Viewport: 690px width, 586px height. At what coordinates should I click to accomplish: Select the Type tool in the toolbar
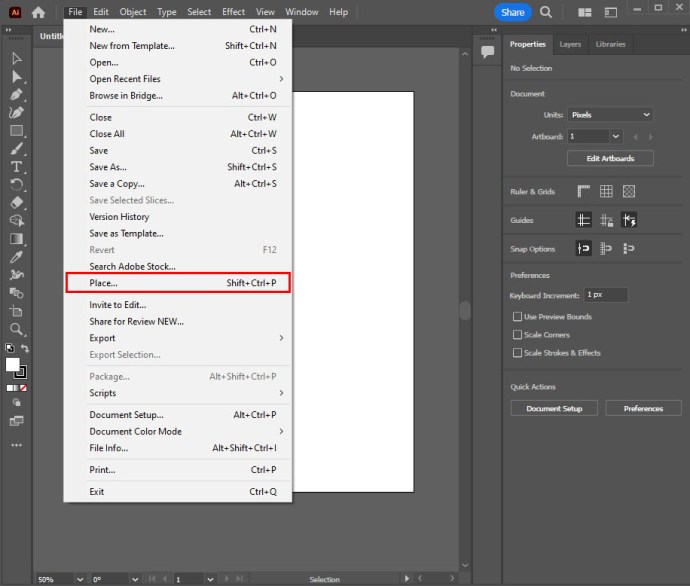[x=16, y=166]
